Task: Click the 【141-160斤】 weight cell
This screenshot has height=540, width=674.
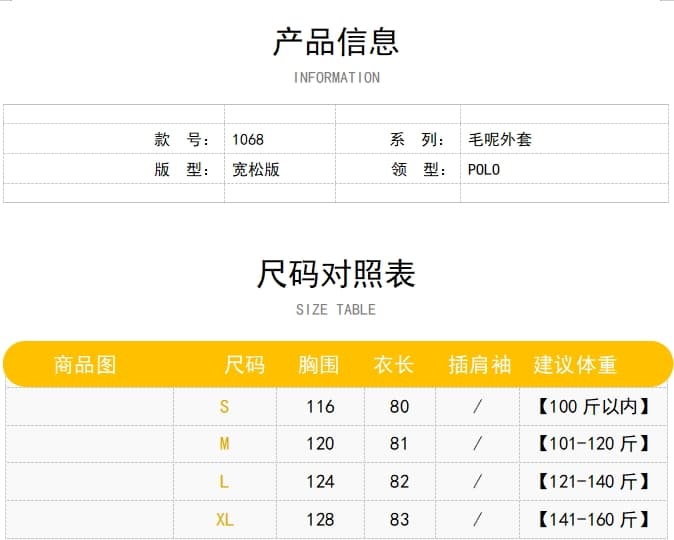Action: 593,520
